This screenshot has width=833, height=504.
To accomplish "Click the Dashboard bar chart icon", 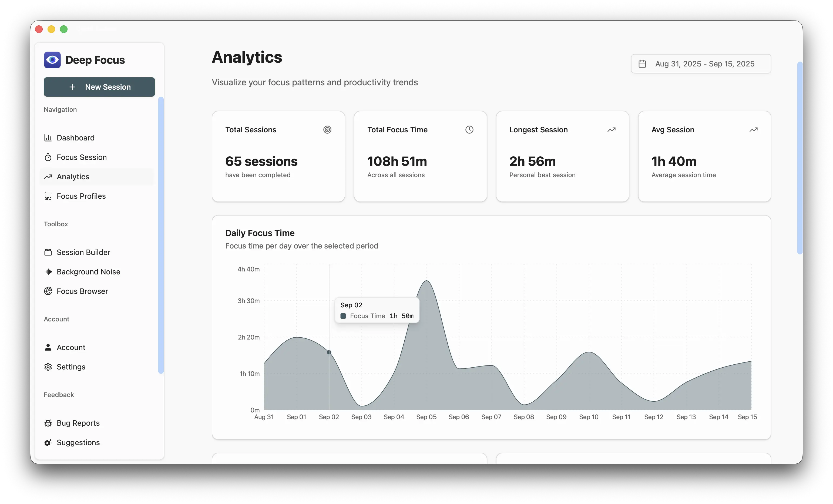I will (x=48, y=137).
